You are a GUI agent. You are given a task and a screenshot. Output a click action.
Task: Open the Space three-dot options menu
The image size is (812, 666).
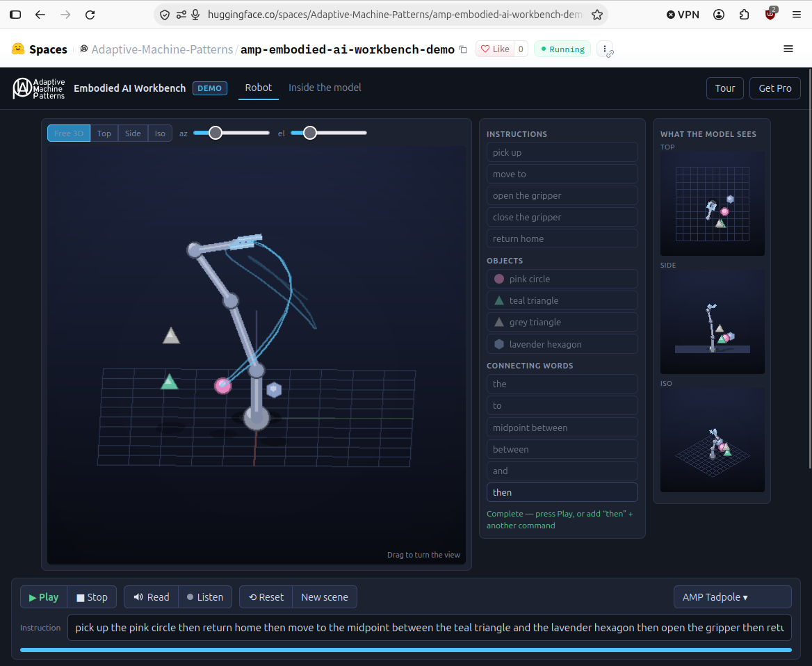pyautogui.click(x=605, y=49)
